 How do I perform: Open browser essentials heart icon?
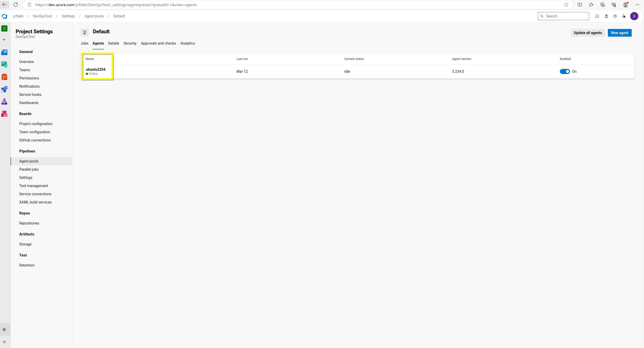coord(614,5)
